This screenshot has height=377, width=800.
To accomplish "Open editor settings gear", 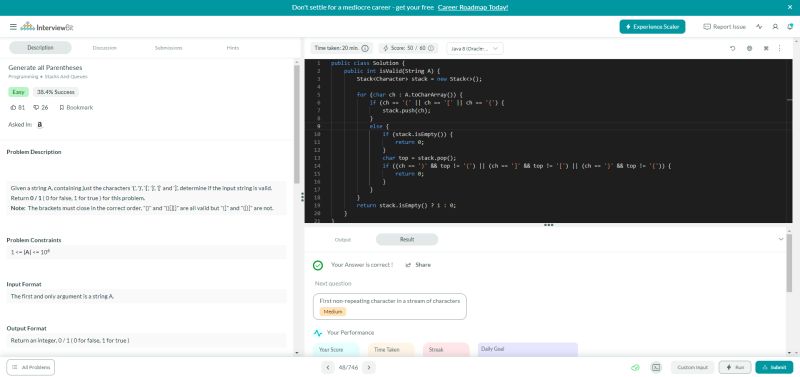I will click(749, 48).
